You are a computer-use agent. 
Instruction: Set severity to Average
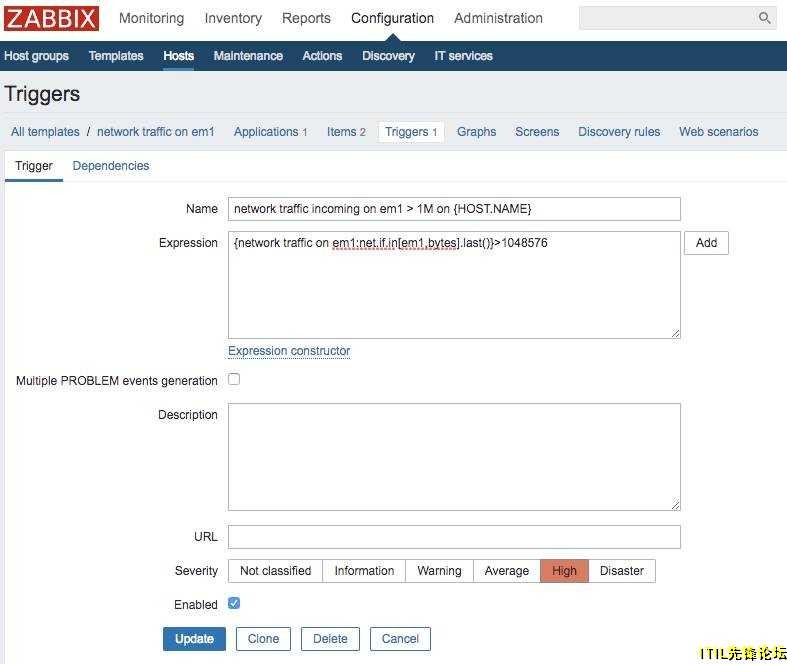tap(507, 571)
